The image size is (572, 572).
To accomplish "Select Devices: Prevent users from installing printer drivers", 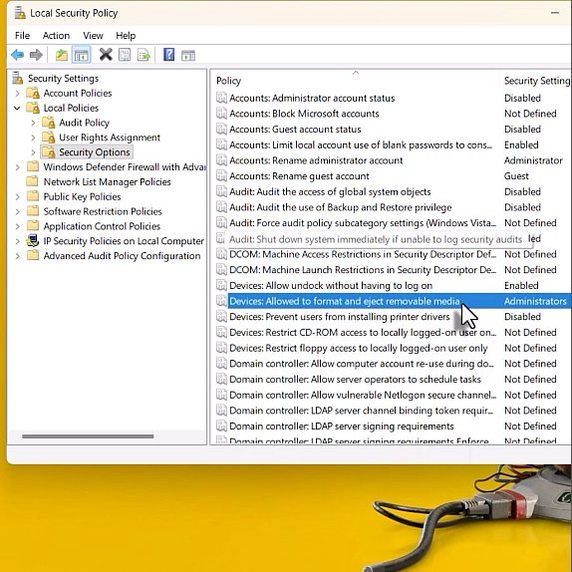I will (x=339, y=317).
